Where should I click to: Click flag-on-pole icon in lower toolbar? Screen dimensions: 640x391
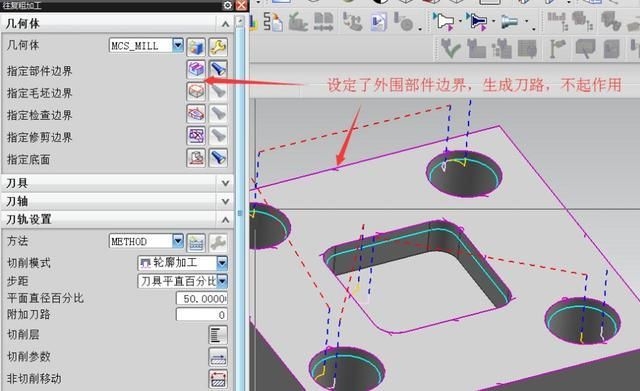[557, 49]
